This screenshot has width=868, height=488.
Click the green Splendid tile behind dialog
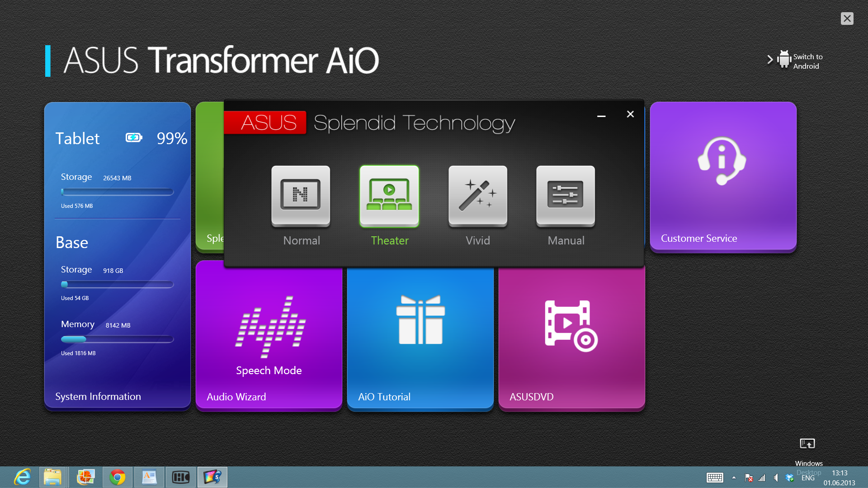[210, 176]
